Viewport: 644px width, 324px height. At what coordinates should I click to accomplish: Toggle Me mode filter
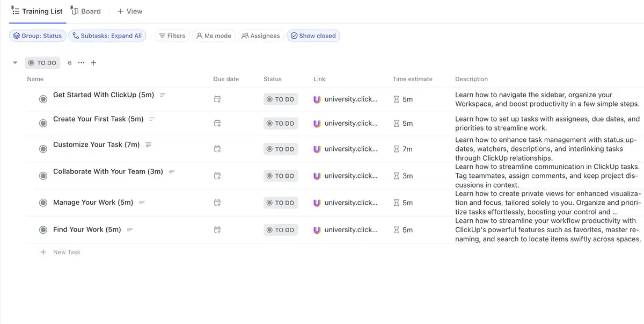click(214, 36)
